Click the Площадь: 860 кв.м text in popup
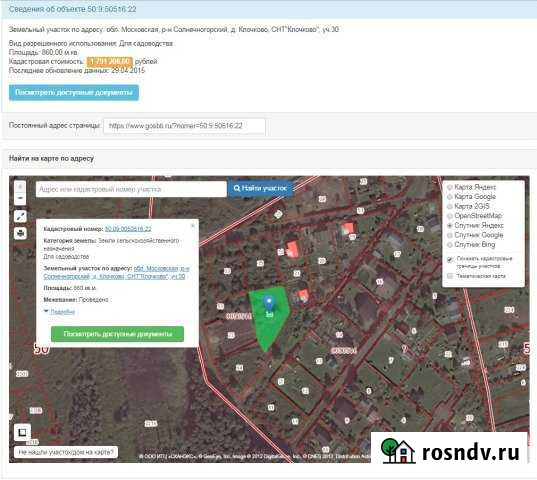The image size is (537, 480). tap(70, 288)
